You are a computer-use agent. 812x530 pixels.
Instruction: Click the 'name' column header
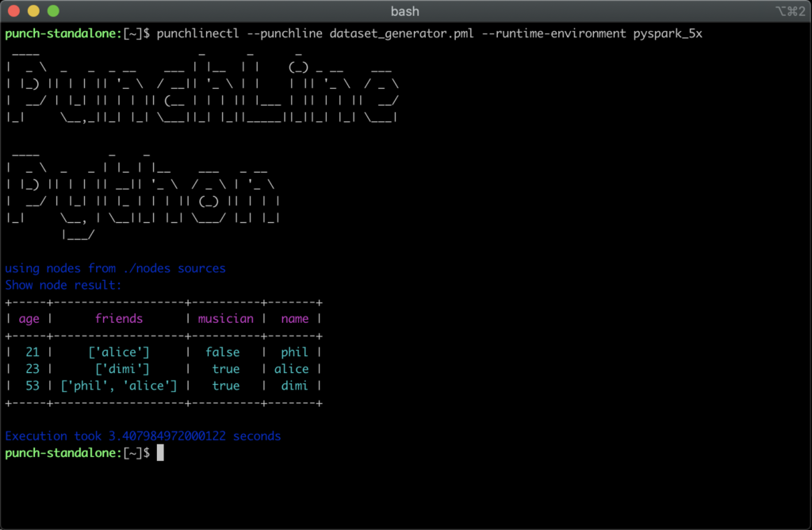(x=295, y=319)
